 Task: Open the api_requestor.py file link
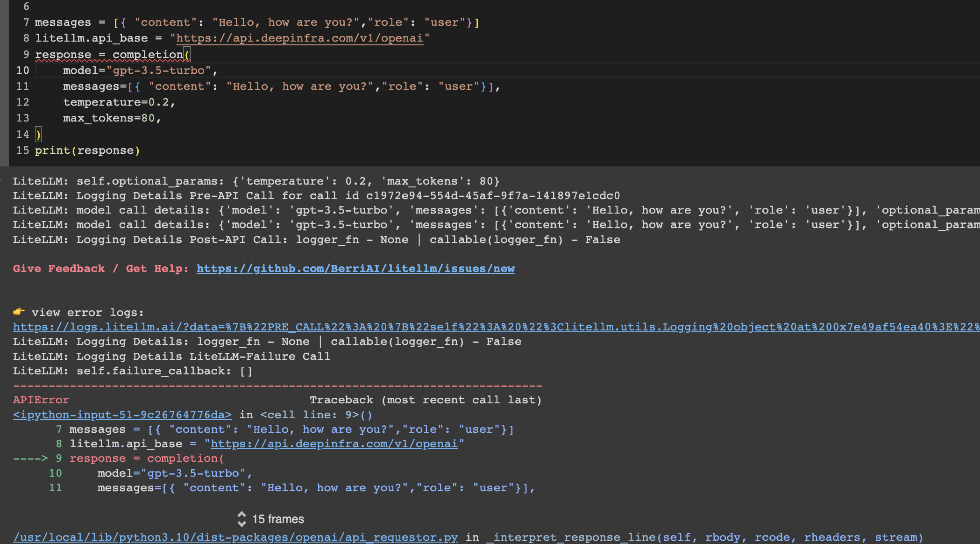[x=234, y=537]
